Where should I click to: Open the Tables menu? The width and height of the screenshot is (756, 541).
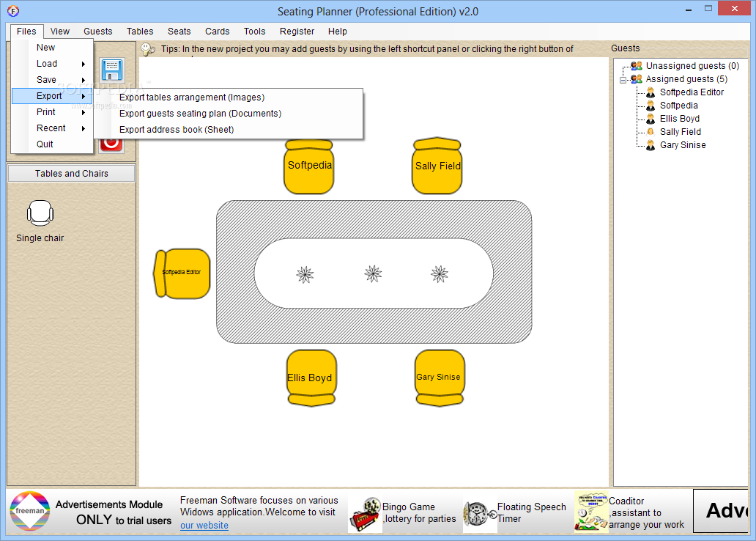click(x=140, y=32)
